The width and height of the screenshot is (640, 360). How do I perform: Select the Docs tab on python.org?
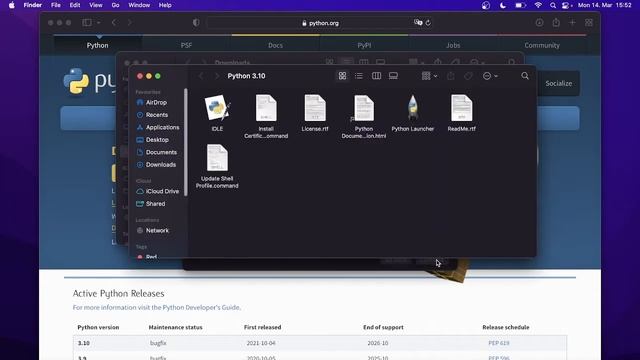point(276,45)
